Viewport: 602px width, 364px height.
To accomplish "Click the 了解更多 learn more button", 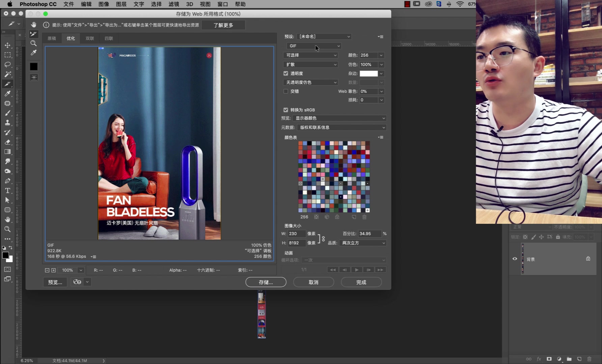I will tap(223, 25).
